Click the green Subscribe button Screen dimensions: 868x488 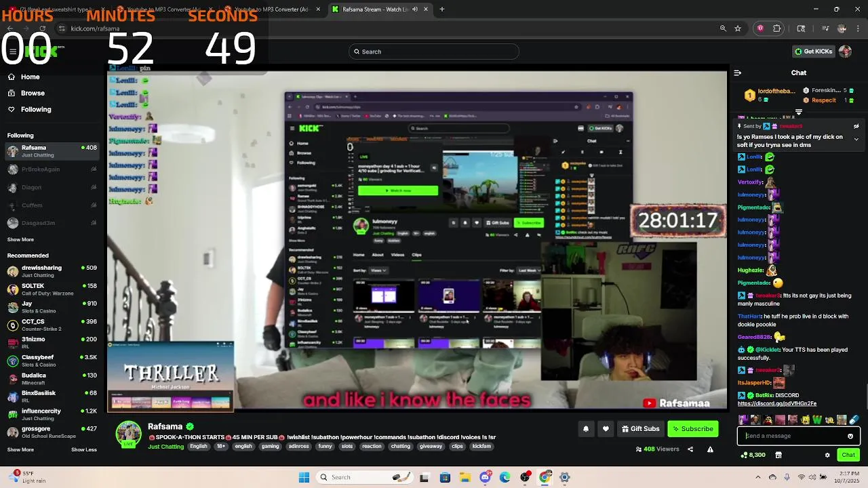tap(692, 428)
